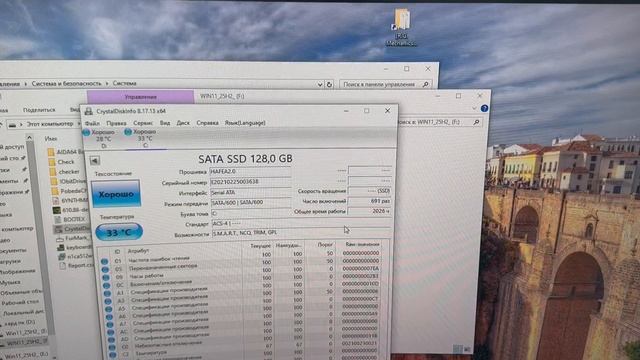Click the status circle of attribute A3
The height and width of the screenshot is (360, 640).
pos(108,302)
